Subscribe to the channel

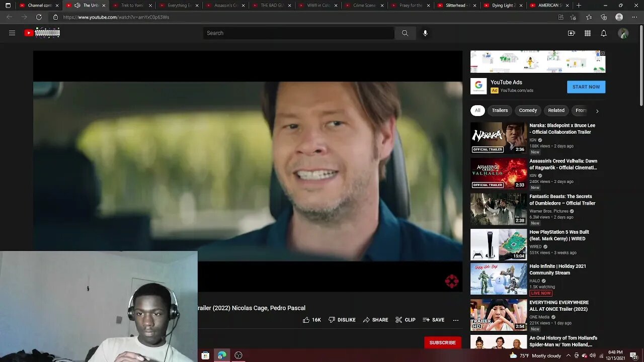tap(442, 342)
